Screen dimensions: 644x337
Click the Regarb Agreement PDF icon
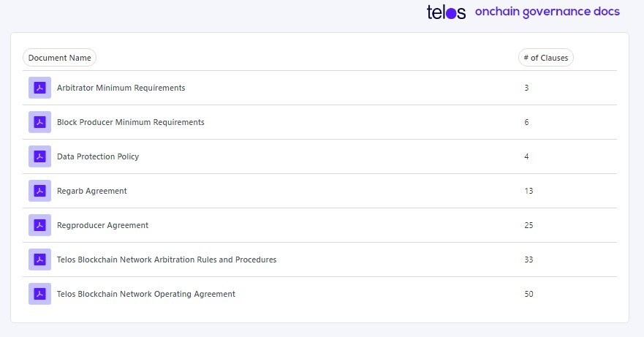pyautogui.click(x=40, y=191)
